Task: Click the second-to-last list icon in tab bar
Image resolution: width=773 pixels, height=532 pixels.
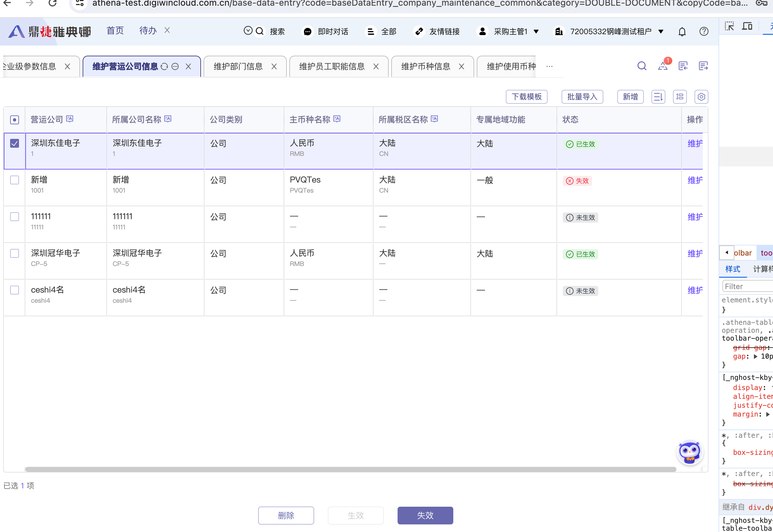Action: 683,66
